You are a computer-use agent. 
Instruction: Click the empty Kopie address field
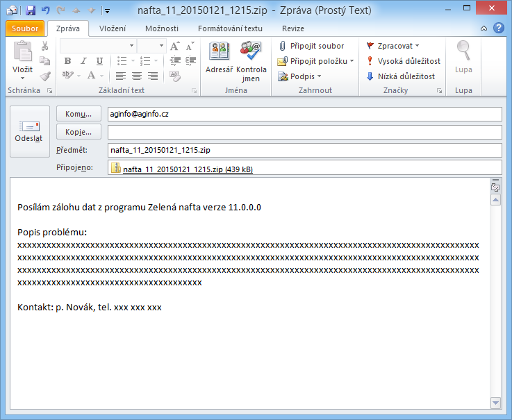click(305, 132)
